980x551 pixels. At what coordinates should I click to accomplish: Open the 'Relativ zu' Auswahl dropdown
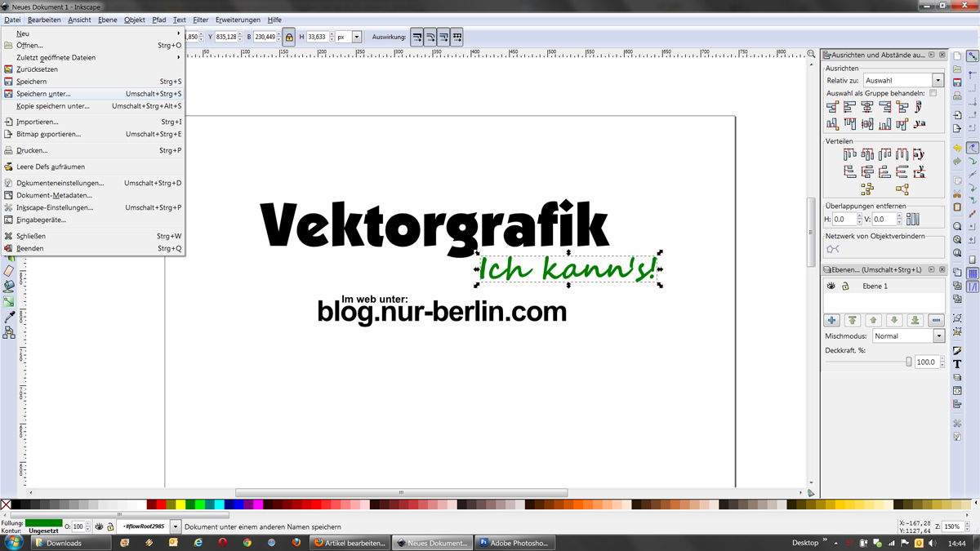coord(902,81)
